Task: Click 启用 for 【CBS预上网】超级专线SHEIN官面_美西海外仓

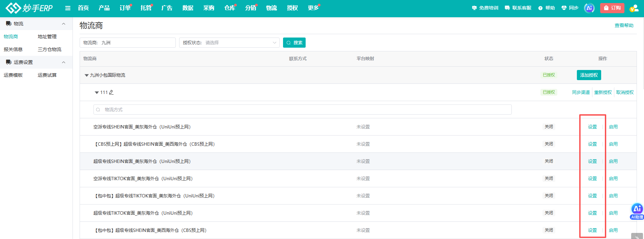Action: pos(613,144)
